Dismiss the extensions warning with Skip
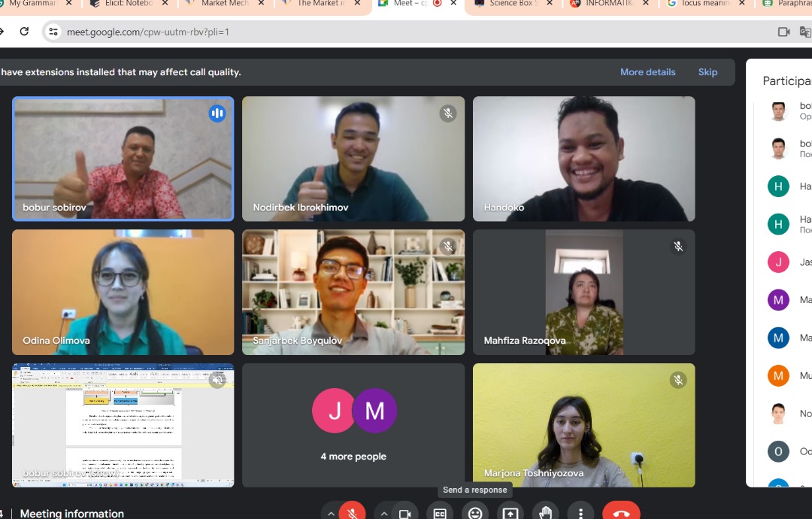The image size is (812, 519). (707, 72)
